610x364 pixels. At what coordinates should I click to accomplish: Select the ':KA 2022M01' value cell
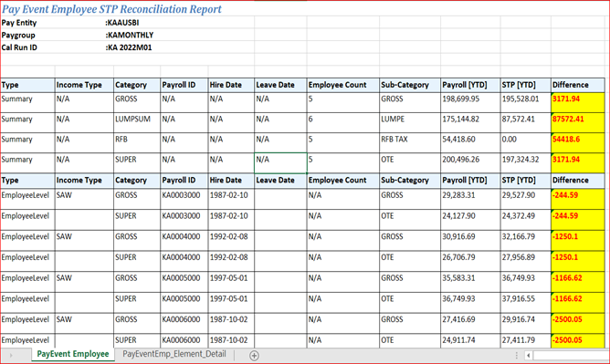(x=129, y=47)
